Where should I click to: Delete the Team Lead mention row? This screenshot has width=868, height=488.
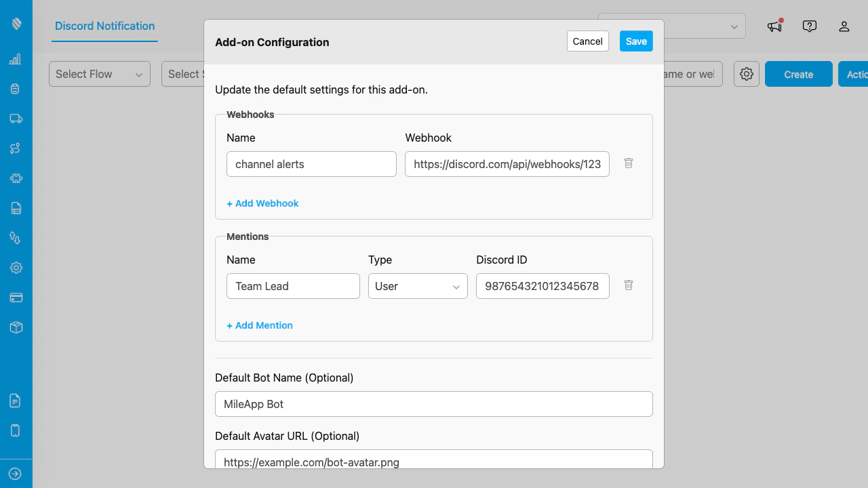[628, 285]
